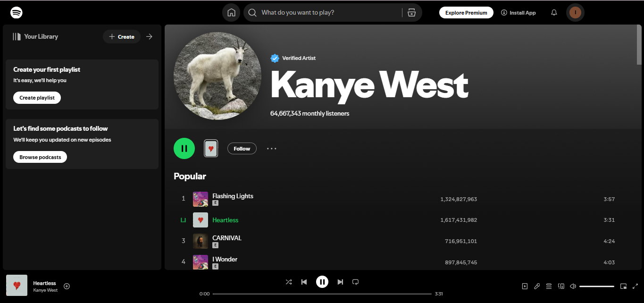Image resolution: width=644 pixels, height=303 pixels.
Task: Enable repeat mode
Action: point(355,282)
